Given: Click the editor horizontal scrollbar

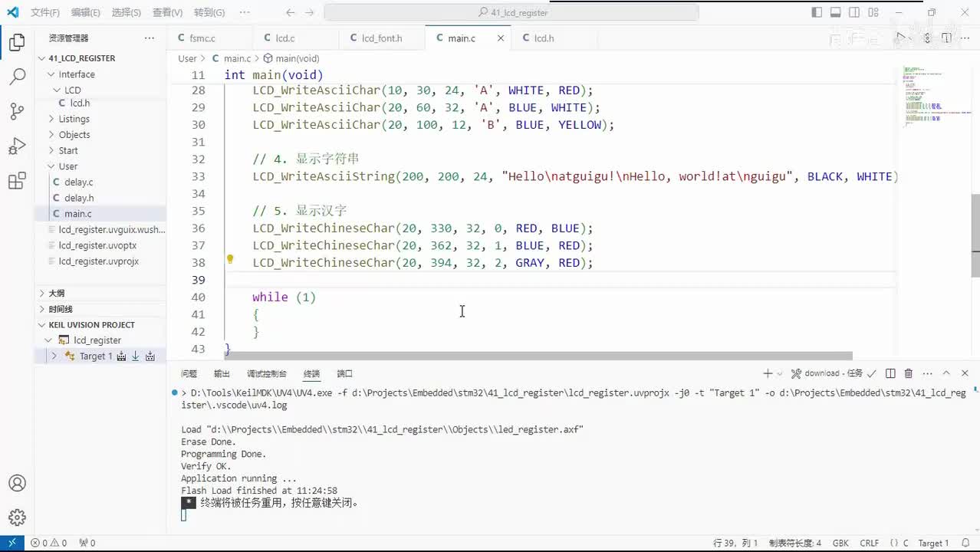Looking at the screenshot, I should [538, 356].
